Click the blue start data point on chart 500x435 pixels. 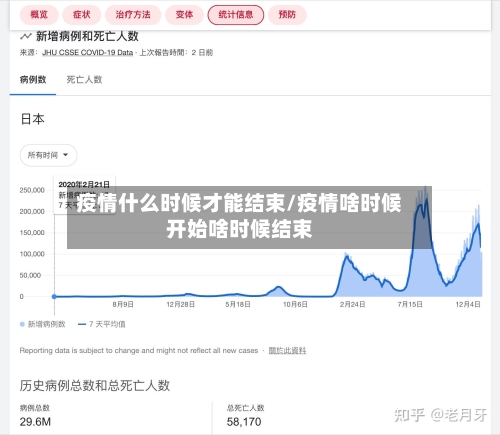click(54, 296)
